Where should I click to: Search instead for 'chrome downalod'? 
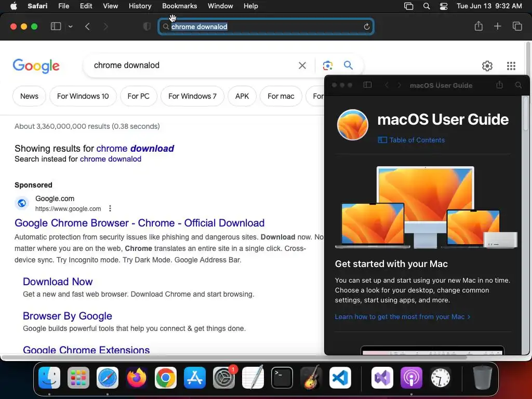pos(111,159)
